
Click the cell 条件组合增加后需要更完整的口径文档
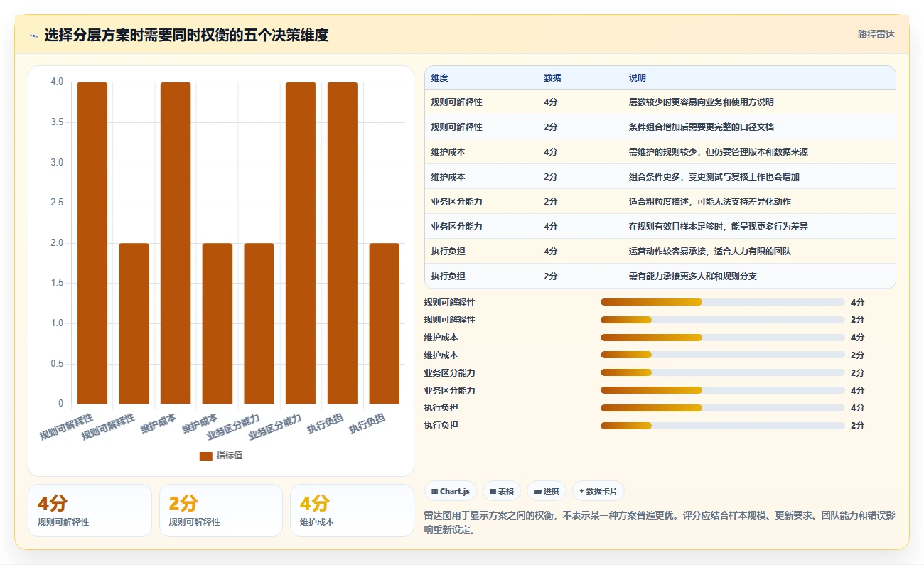coord(702,127)
